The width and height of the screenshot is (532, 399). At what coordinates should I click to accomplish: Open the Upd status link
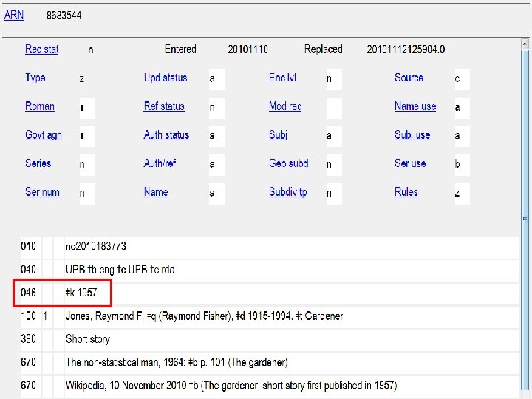tap(166, 78)
